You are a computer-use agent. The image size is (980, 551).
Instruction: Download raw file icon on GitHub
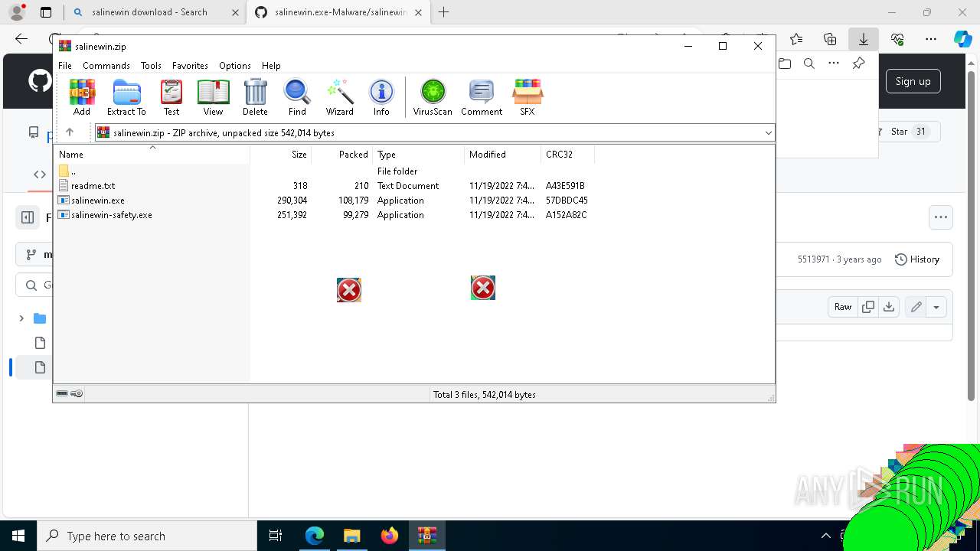click(x=889, y=307)
